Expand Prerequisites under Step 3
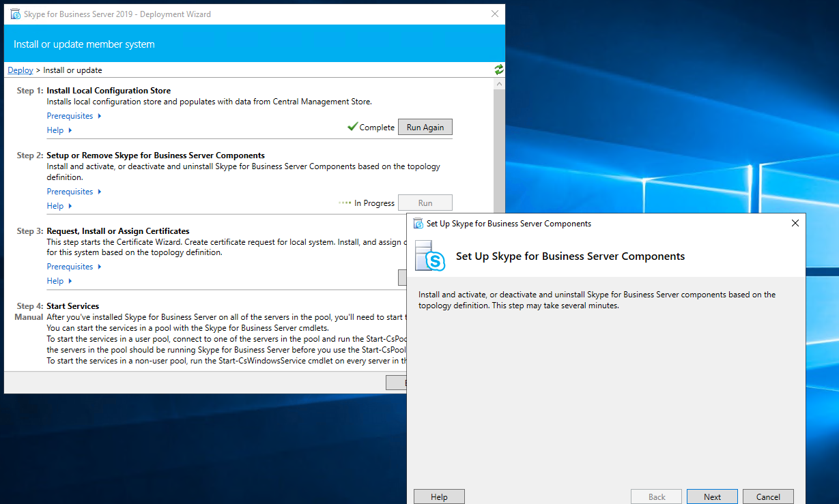The width and height of the screenshot is (839, 504). pyautogui.click(x=74, y=267)
